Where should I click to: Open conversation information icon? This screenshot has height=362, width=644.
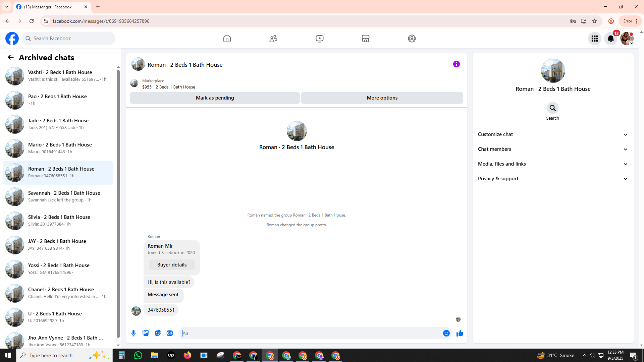457,64
